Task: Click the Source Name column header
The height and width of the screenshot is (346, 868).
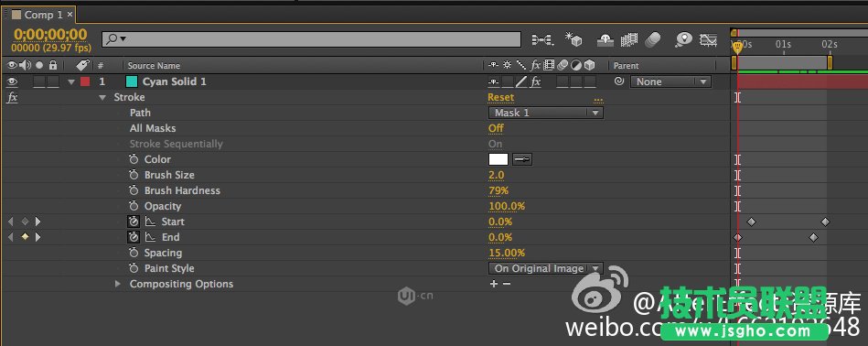Action: click(x=154, y=65)
